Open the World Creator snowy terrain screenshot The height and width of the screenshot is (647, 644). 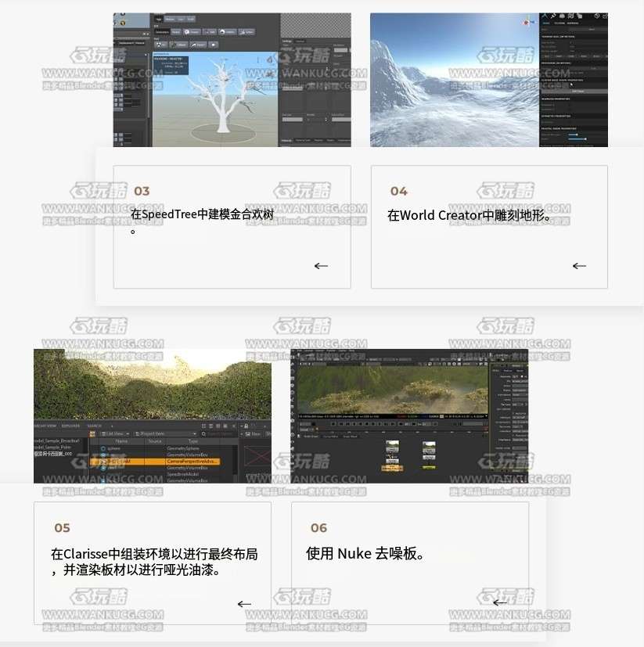(x=489, y=80)
